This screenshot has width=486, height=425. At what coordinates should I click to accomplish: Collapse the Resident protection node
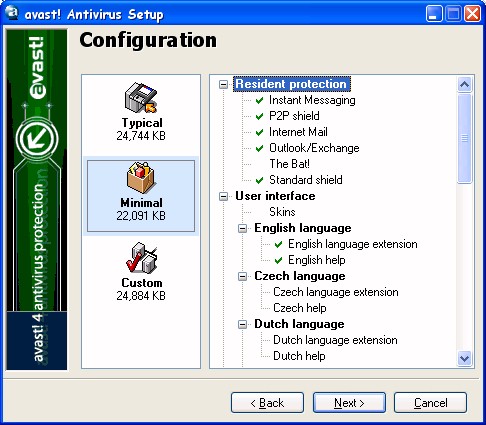pyautogui.click(x=223, y=84)
